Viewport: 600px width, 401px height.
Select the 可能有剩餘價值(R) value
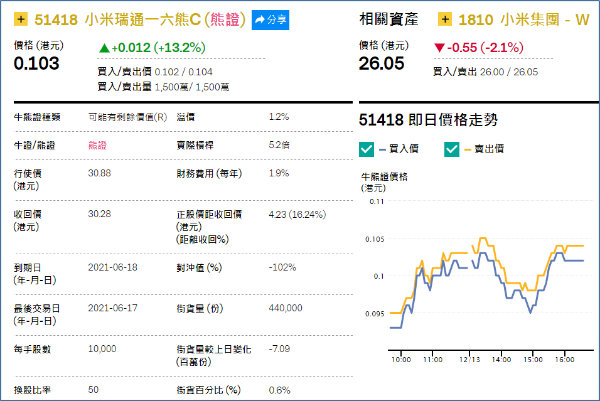point(127,117)
